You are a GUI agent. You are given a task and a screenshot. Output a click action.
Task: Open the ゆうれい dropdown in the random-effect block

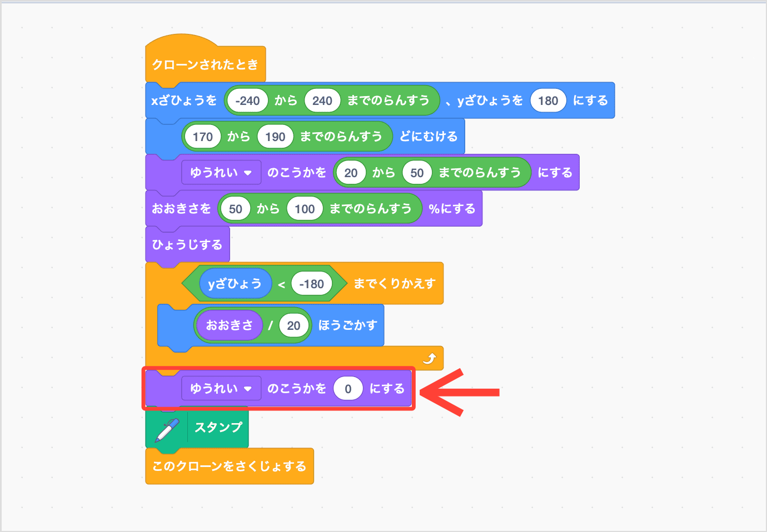[221, 173]
